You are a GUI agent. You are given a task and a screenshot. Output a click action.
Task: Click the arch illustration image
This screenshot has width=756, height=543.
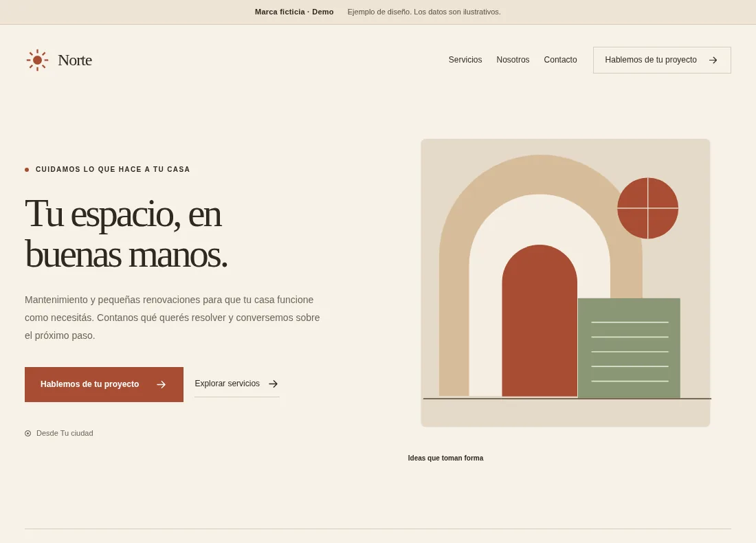[566, 282]
